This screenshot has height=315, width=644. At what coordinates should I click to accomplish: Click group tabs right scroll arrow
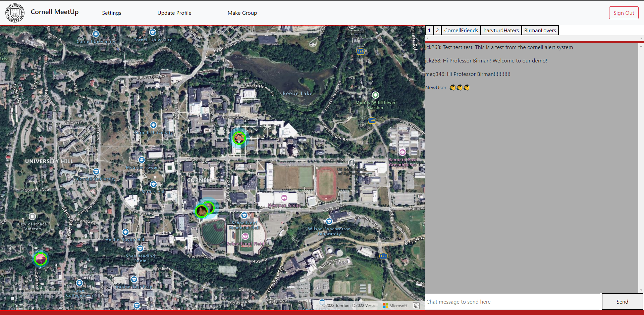pyautogui.click(x=641, y=38)
